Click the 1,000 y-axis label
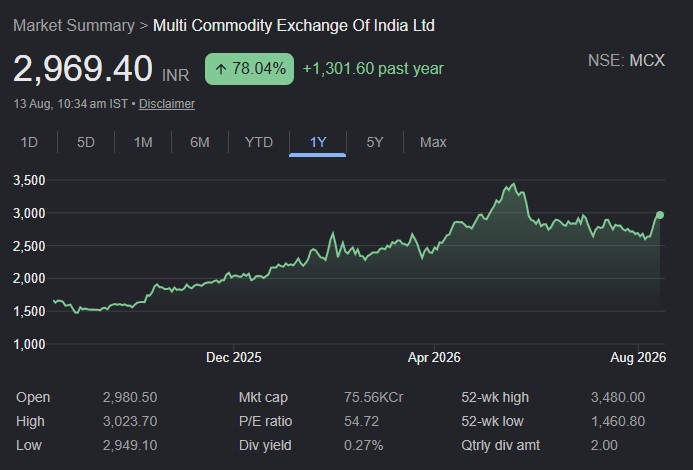Screen dimensions: 693x470 (29, 344)
